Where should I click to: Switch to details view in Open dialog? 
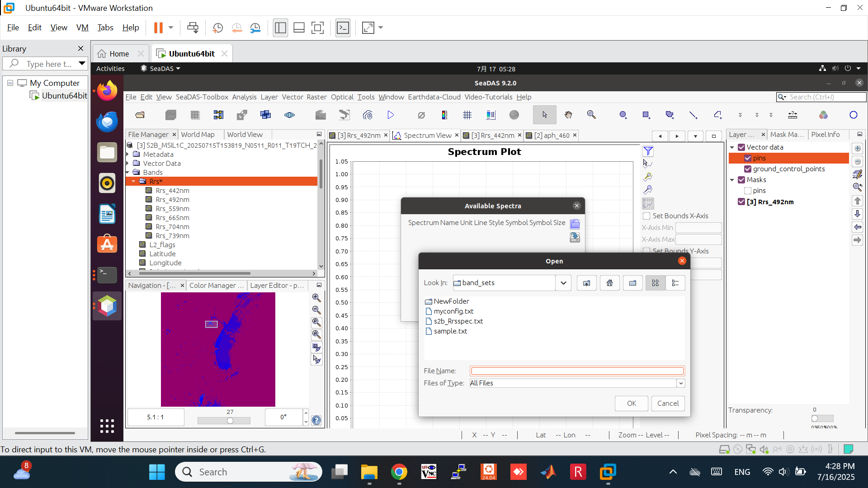click(x=675, y=283)
